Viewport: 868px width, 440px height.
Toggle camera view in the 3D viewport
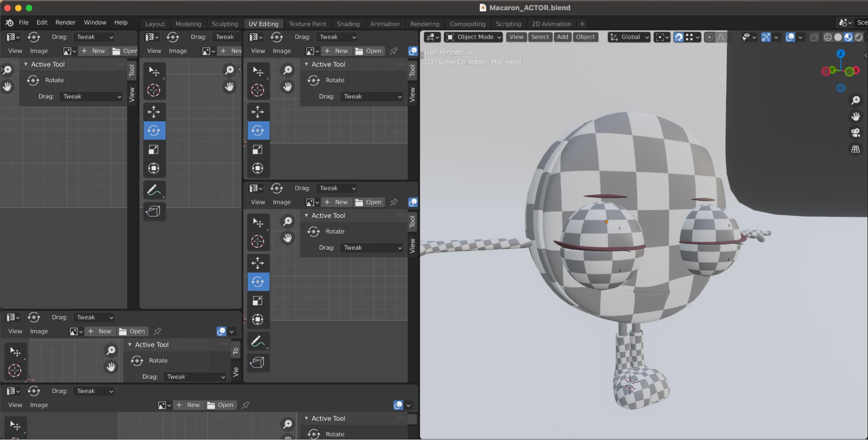855,133
